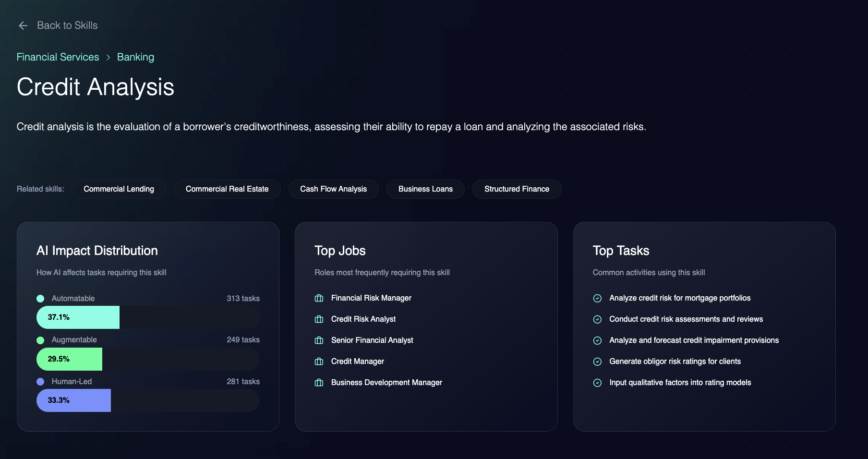Open the Cash Flow Analysis skill chip
Image resolution: width=868 pixels, height=459 pixels.
tap(334, 189)
